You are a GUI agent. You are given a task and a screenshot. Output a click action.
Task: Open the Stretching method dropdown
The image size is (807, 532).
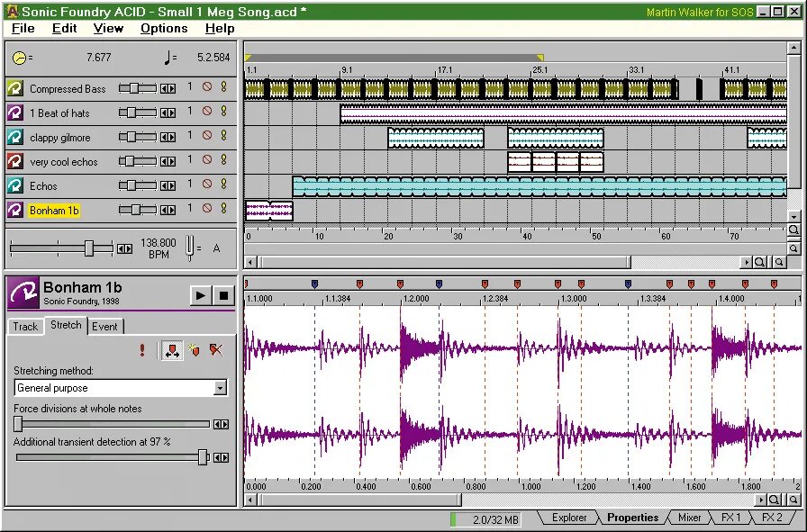(x=220, y=388)
